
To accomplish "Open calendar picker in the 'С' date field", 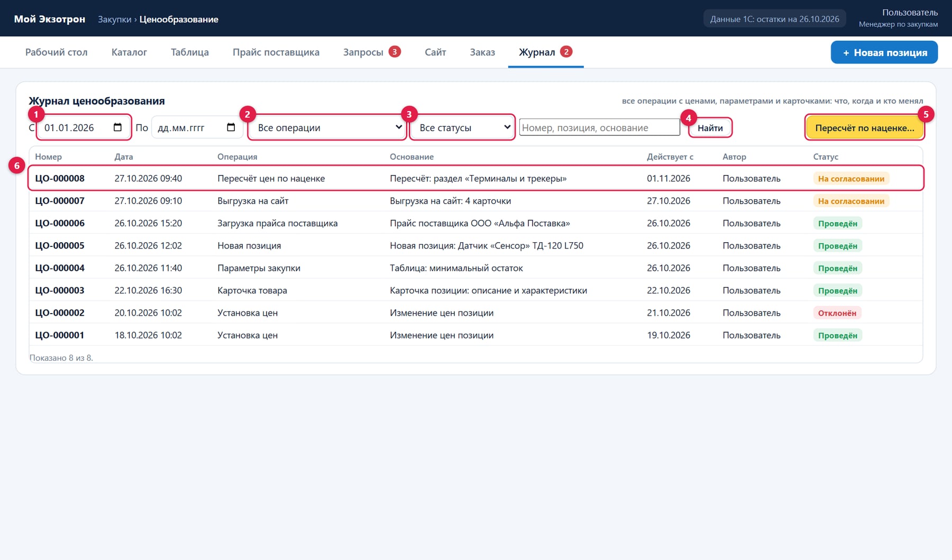I will pos(117,127).
